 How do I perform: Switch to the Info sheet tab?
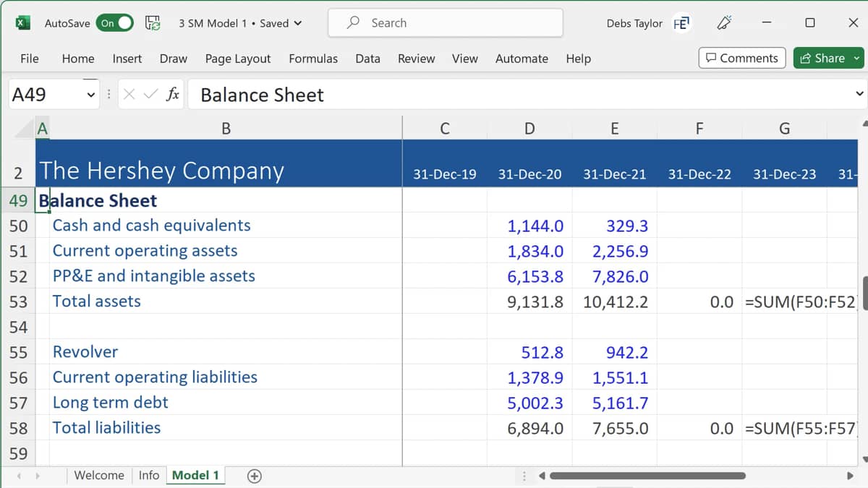click(x=148, y=475)
